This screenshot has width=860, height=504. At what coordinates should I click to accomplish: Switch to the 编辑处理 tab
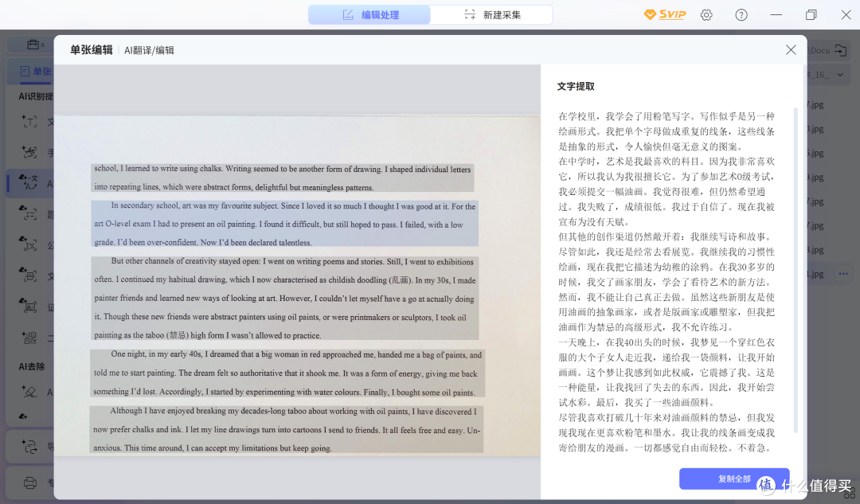369,15
